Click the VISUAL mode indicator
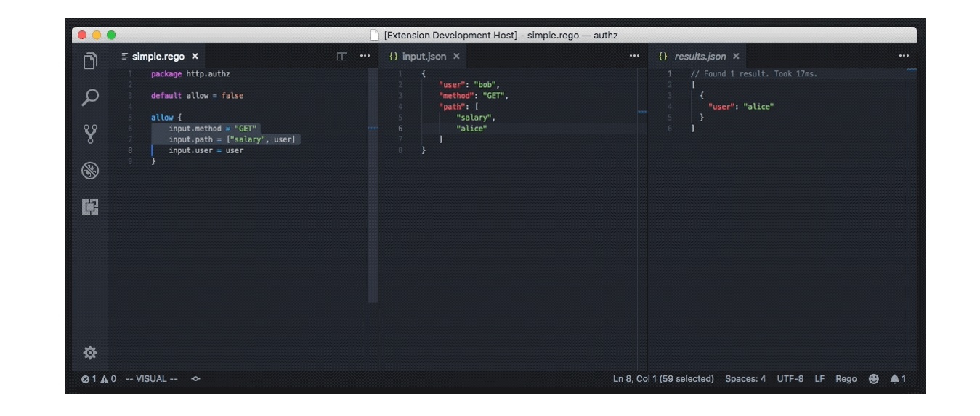The height and width of the screenshot is (416, 980). coord(151,379)
